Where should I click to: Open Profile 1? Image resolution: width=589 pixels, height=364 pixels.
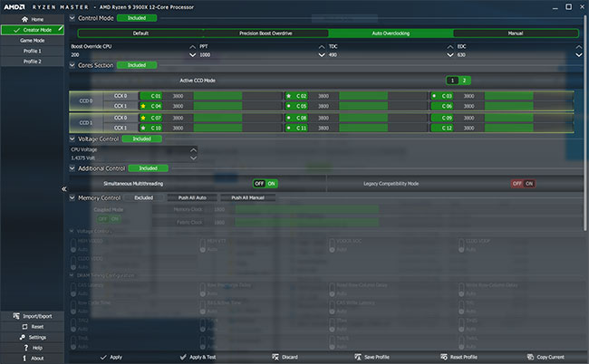coord(33,51)
